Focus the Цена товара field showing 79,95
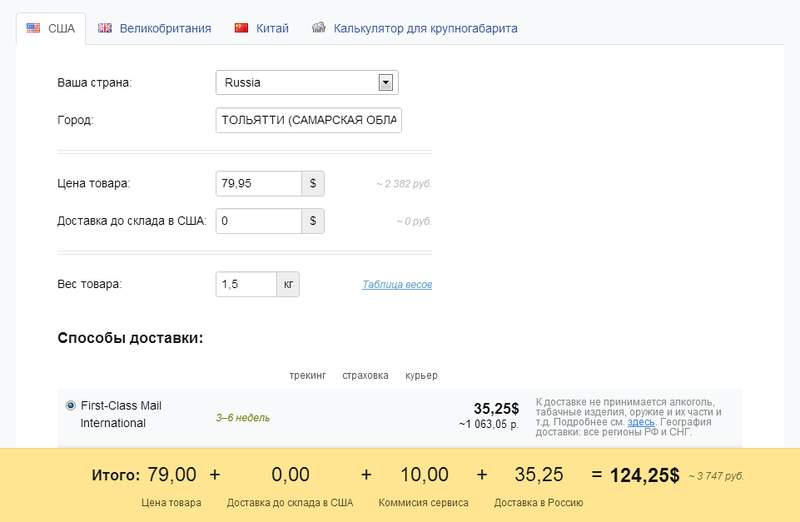 [259, 184]
